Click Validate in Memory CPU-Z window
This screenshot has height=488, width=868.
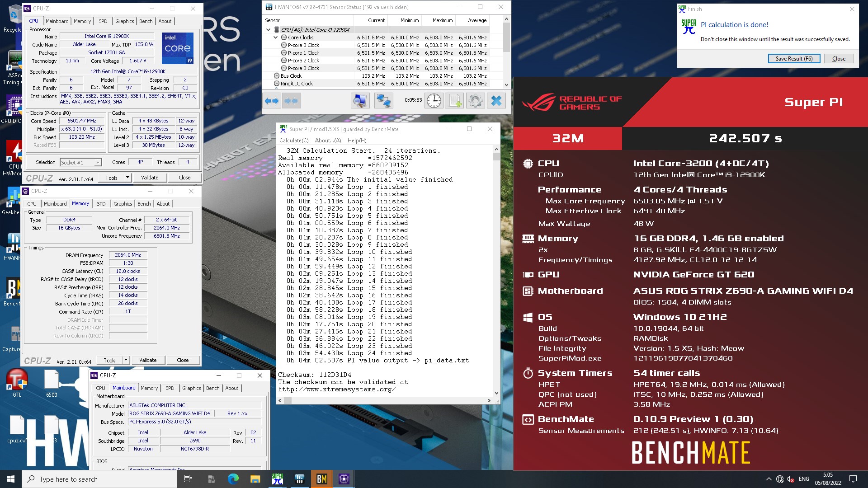pos(148,360)
